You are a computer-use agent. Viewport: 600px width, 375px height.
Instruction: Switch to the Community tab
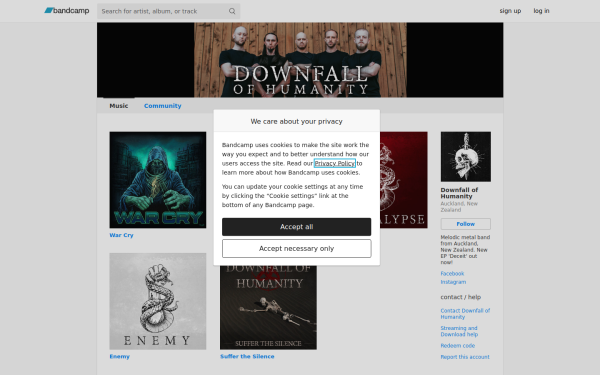click(x=163, y=106)
